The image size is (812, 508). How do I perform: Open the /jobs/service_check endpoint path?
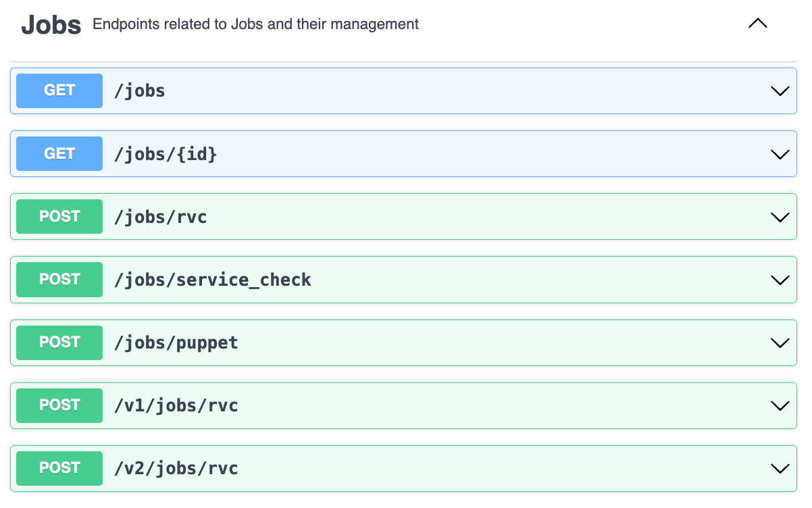pyautogui.click(x=213, y=280)
